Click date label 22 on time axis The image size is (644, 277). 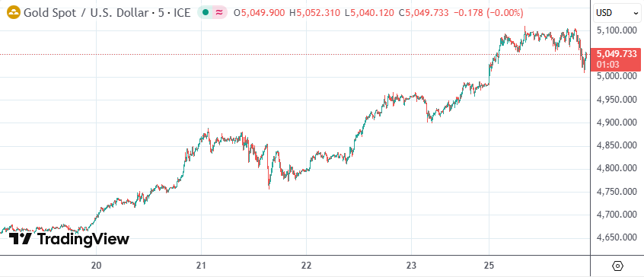tap(307, 266)
